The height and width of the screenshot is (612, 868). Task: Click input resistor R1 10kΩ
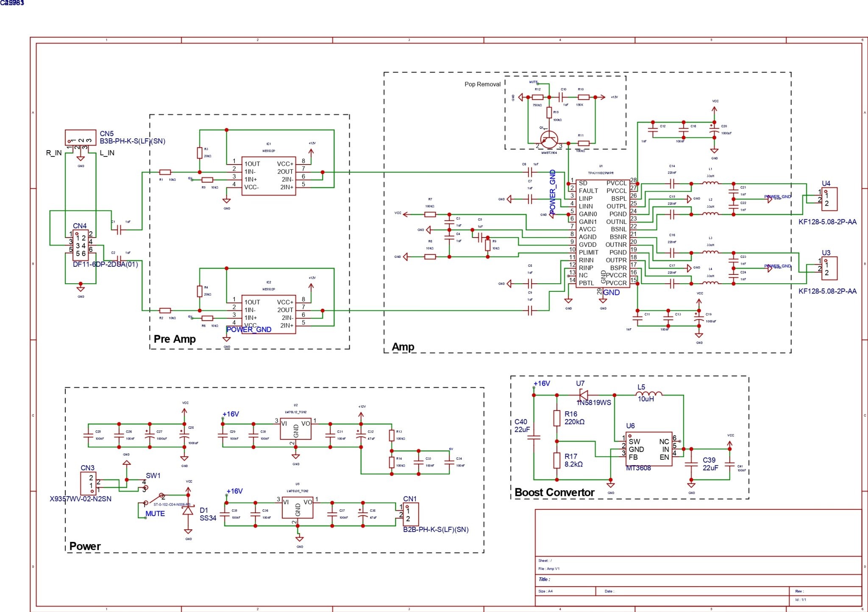[x=165, y=172]
